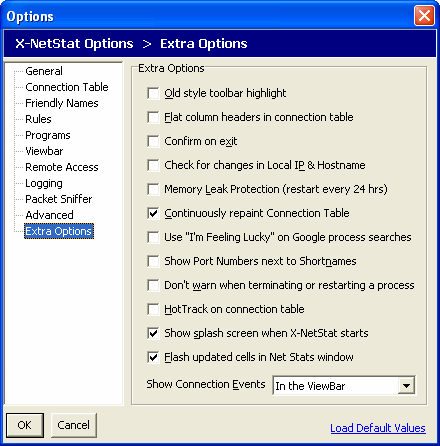440x446 pixels.
Task: Select Viewbar in the options tree
Action: 44,151
